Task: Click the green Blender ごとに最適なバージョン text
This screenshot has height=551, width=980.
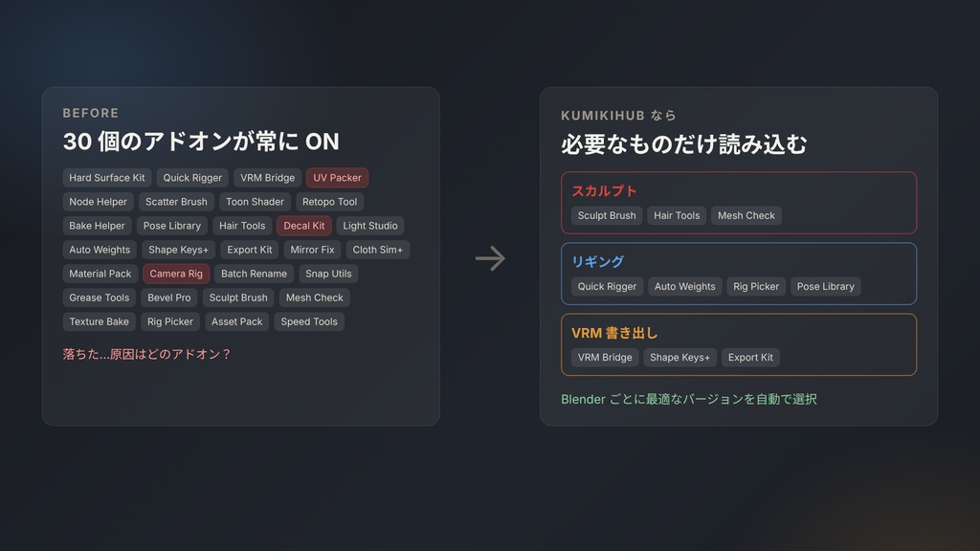Action: [x=689, y=399]
